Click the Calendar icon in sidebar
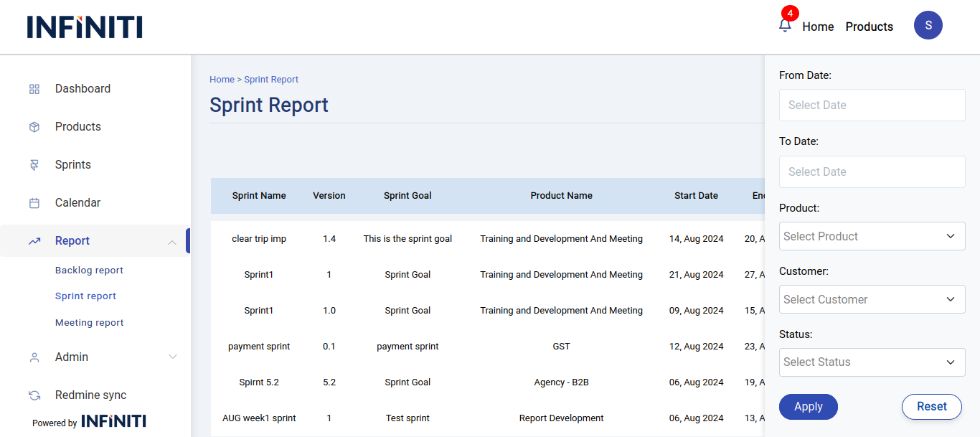This screenshot has width=980, height=437. pos(34,203)
